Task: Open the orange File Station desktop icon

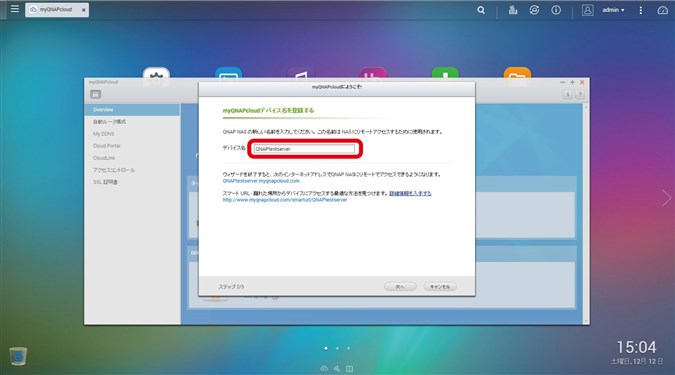Action: [x=517, y=73]
